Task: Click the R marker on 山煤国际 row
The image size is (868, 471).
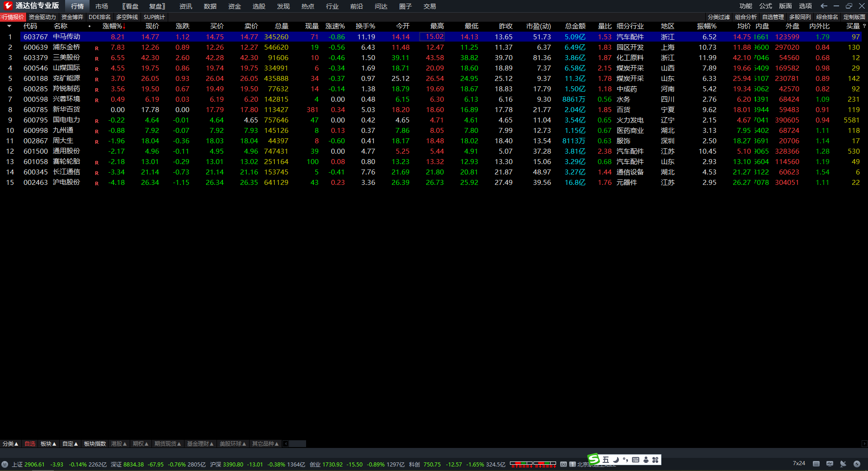Action: [97, 69]
